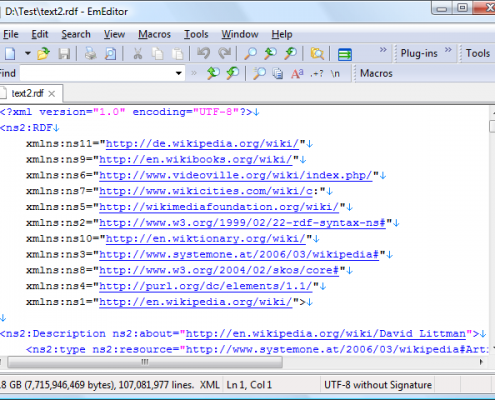
Task: Open the David_Littman wikipedia link
Action: (x=326, y=334)
